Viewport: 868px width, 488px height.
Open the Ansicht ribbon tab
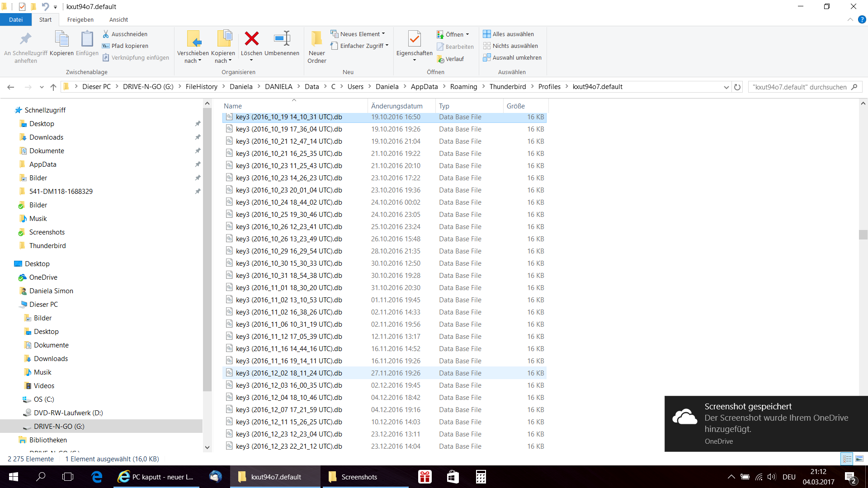tap(118, 19)
